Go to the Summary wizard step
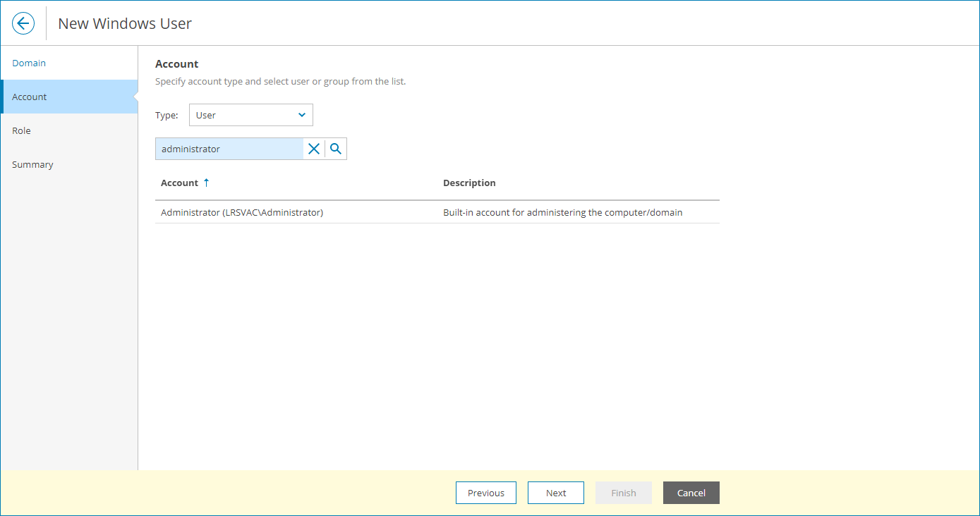The image size is (980, 516). (69, 164)
